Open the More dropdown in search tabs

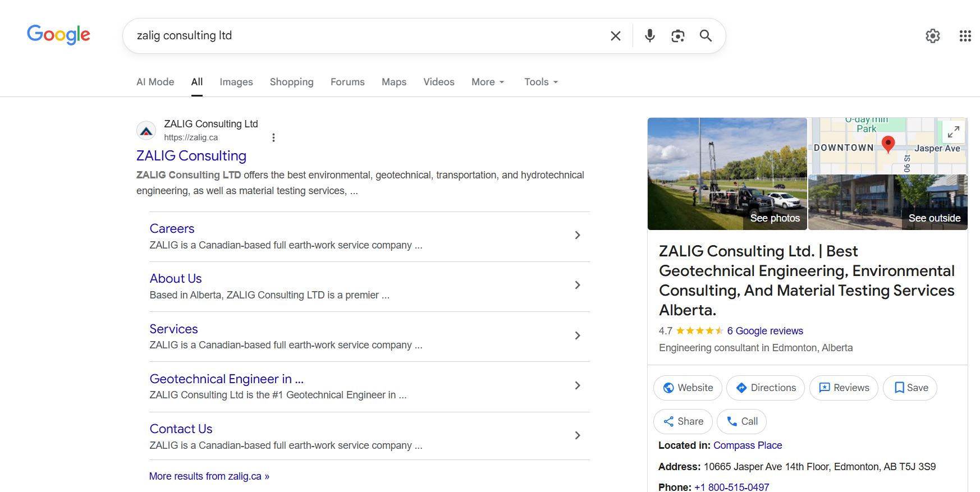coord(487,82)
